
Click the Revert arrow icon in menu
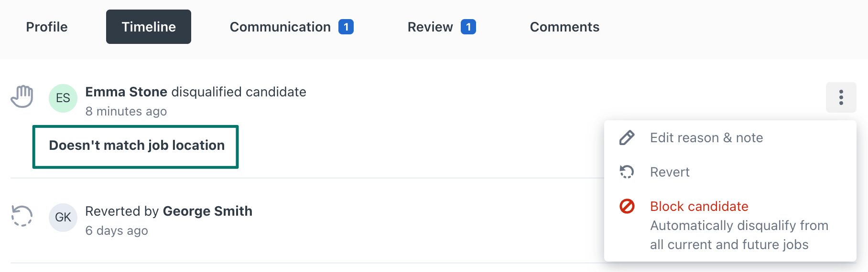coord(627,172)
